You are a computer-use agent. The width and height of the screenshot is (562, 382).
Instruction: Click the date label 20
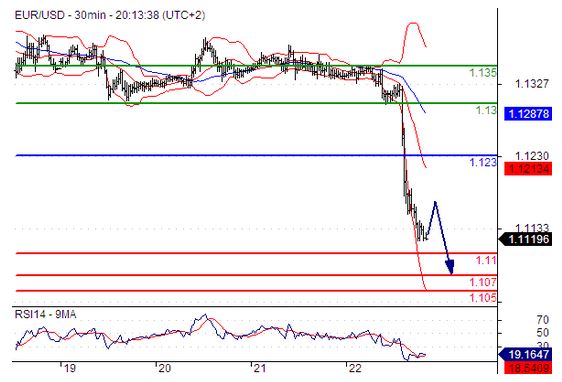(165, 368)
